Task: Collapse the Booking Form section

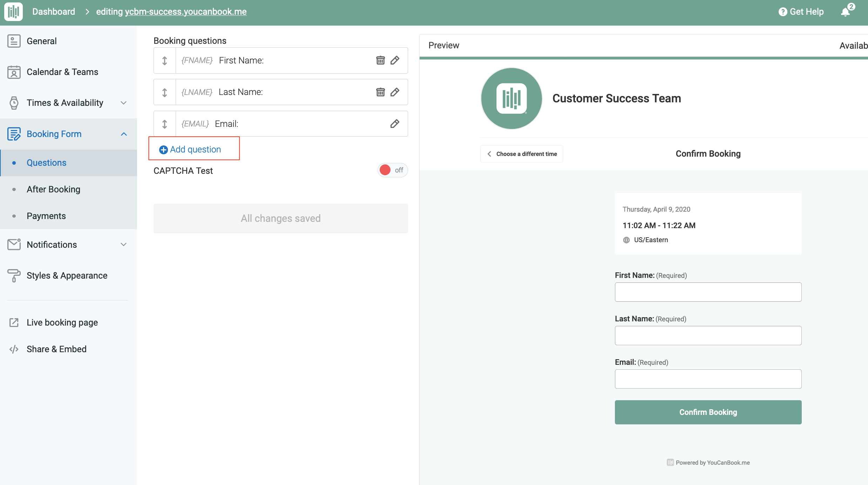Action: point(123,134)
